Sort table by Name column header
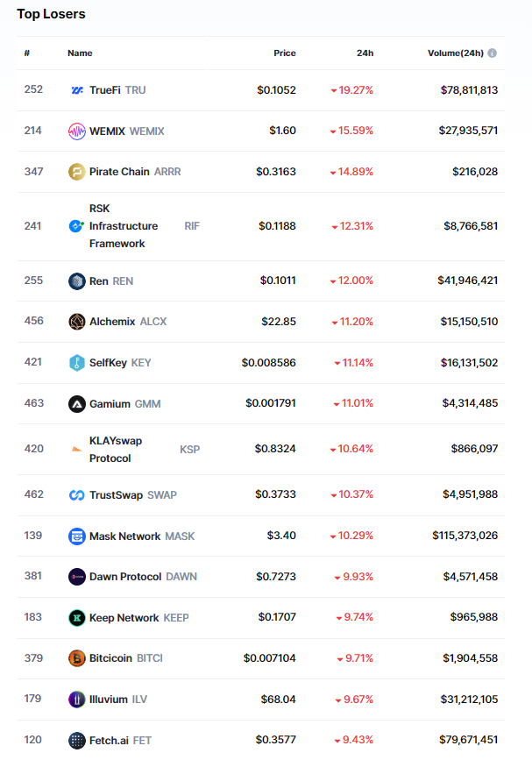 tap(80, 53)
